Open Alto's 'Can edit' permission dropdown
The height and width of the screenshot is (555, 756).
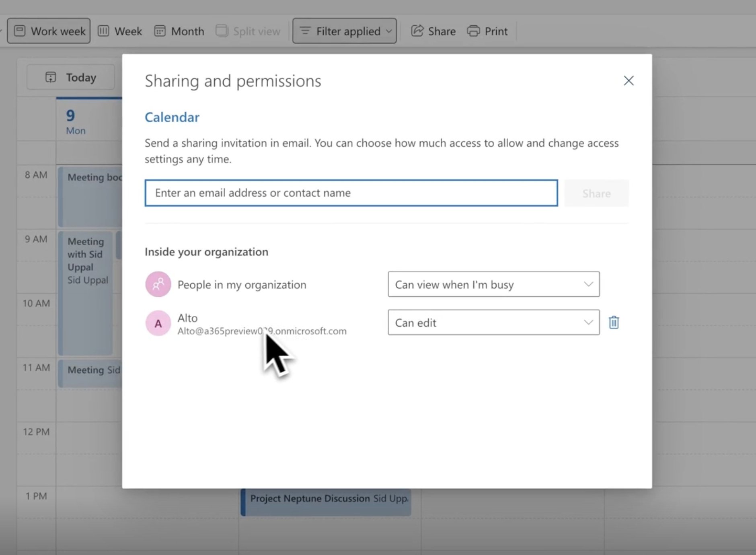[493, 323]
